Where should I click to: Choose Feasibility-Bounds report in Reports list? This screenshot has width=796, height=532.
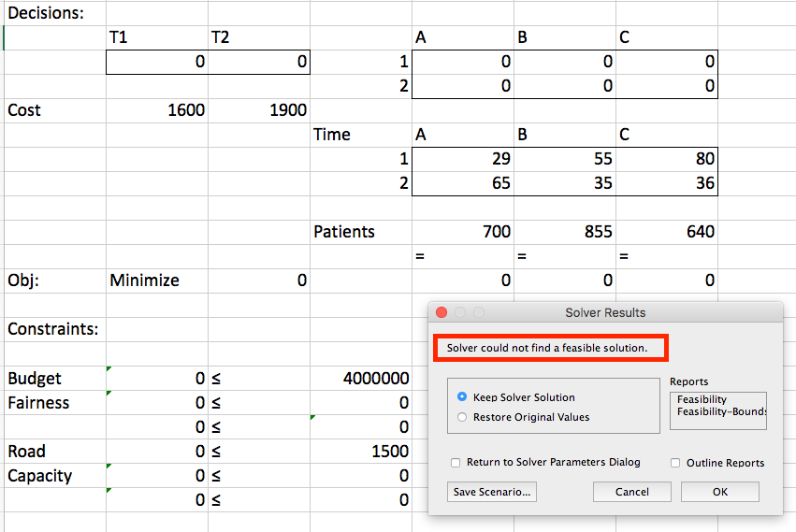point(721,411)
